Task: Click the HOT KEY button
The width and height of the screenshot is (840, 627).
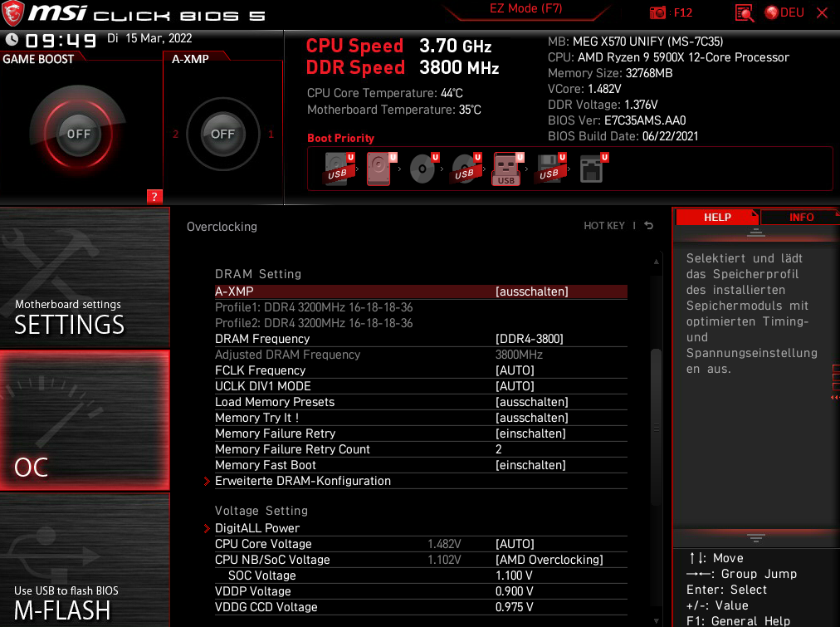Action: [604, 226]
